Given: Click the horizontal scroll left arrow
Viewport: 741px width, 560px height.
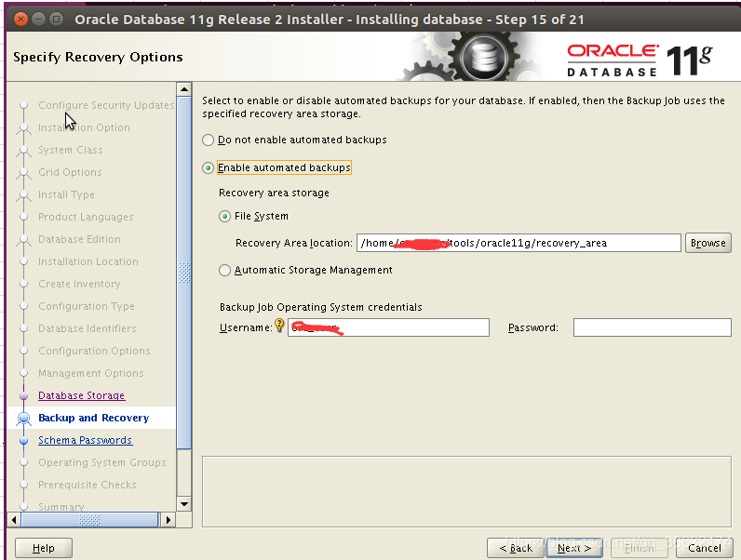Looking at the screenshot, I should pos(14,520).
